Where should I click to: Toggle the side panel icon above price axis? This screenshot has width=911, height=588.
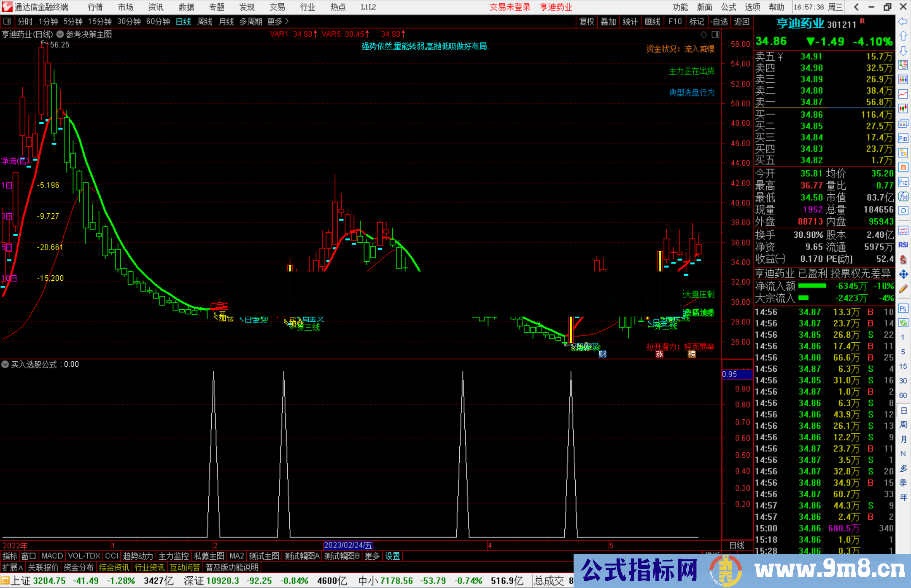point(716,34)
